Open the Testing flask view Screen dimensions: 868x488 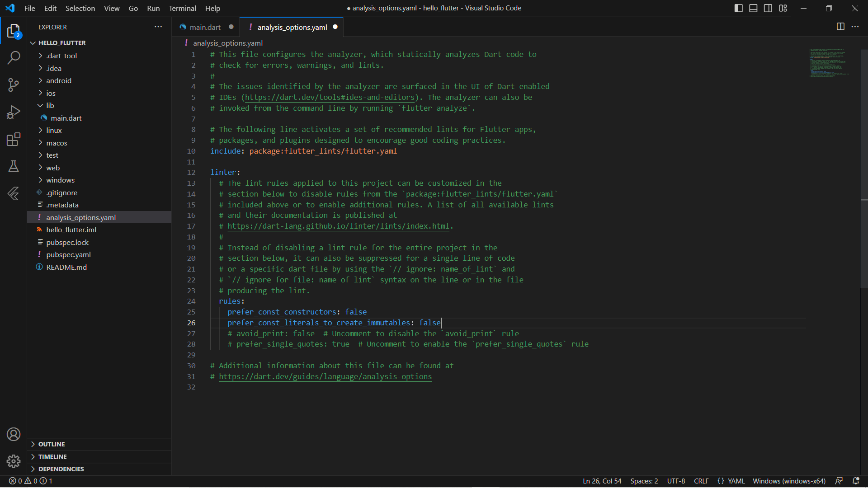pos(14,166)
